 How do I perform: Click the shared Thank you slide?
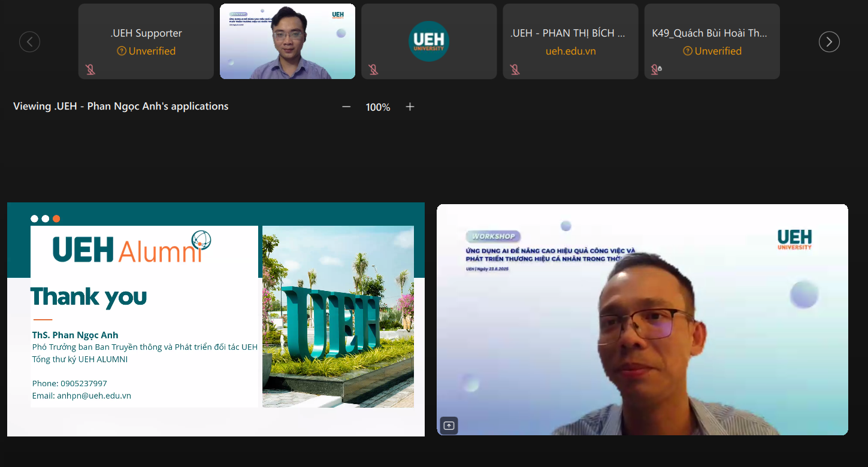click(216, 319)
